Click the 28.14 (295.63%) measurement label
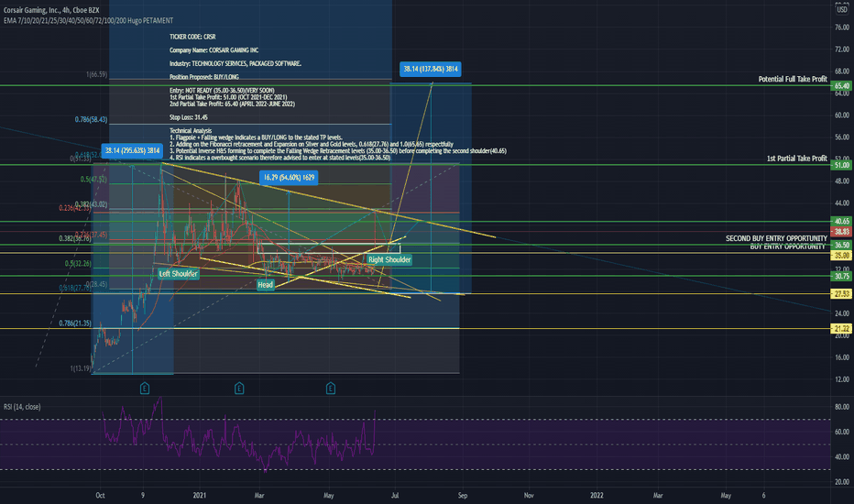 tap(132, 150)
